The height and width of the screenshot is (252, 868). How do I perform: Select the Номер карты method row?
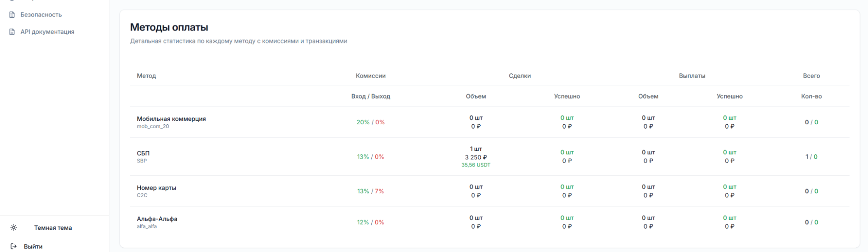tap(156, 188)
